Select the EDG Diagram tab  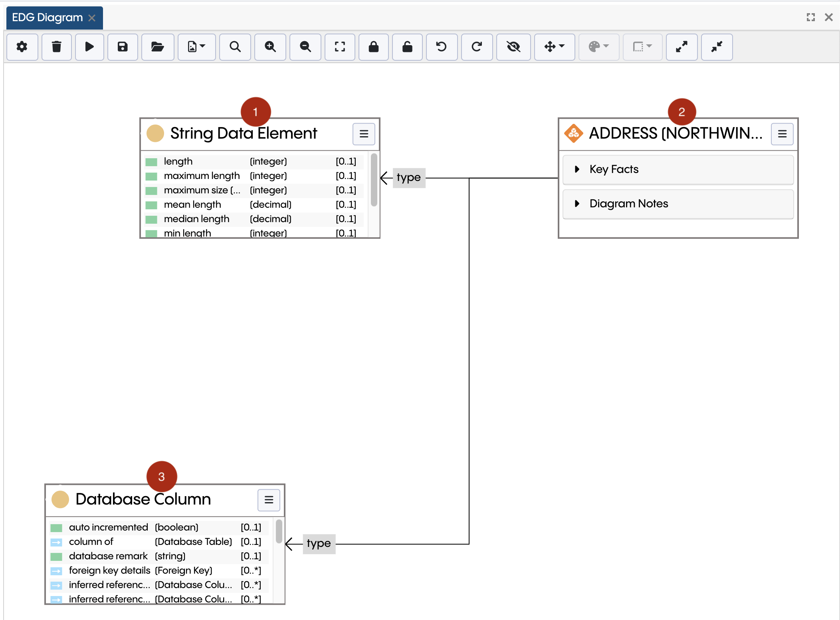[x=47, y=18]
